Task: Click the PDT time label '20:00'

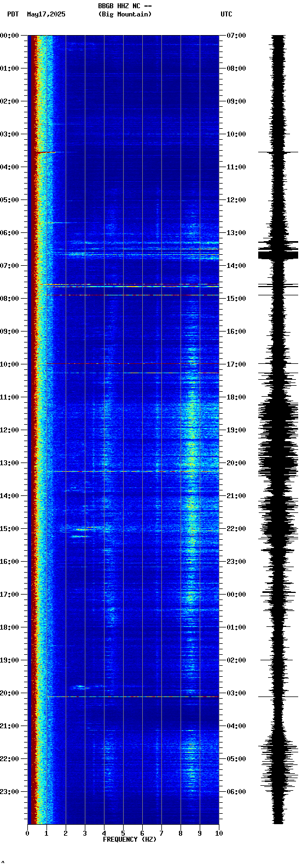Action: [10, 693]
